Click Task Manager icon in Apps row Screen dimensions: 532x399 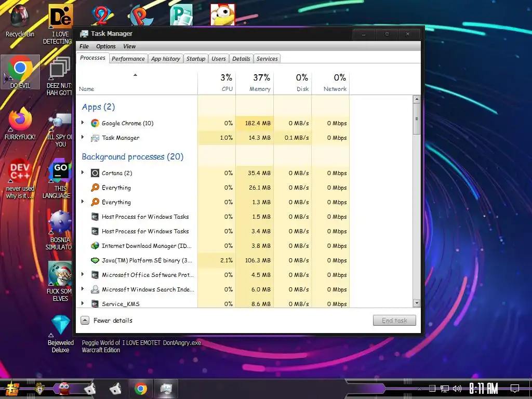(95, 138)
